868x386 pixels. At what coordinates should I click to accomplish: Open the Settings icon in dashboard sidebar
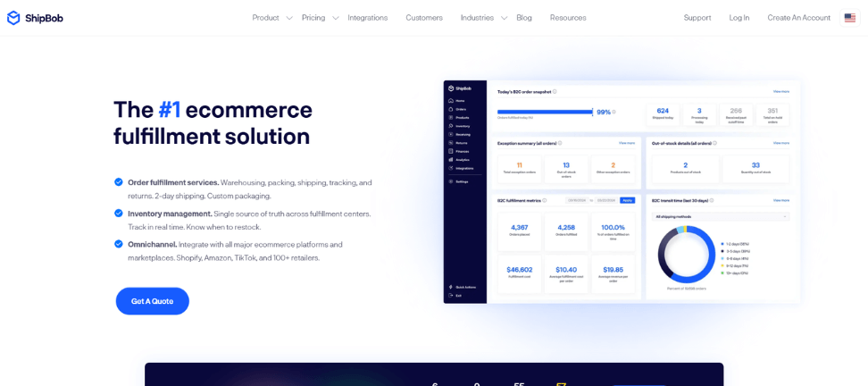point(451,181)
